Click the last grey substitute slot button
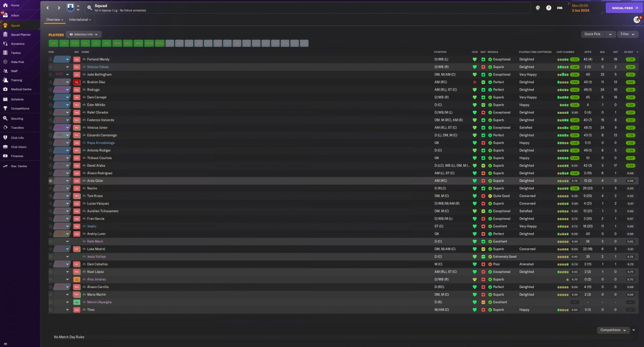This screenshot has height=347, width=644. 304,43
